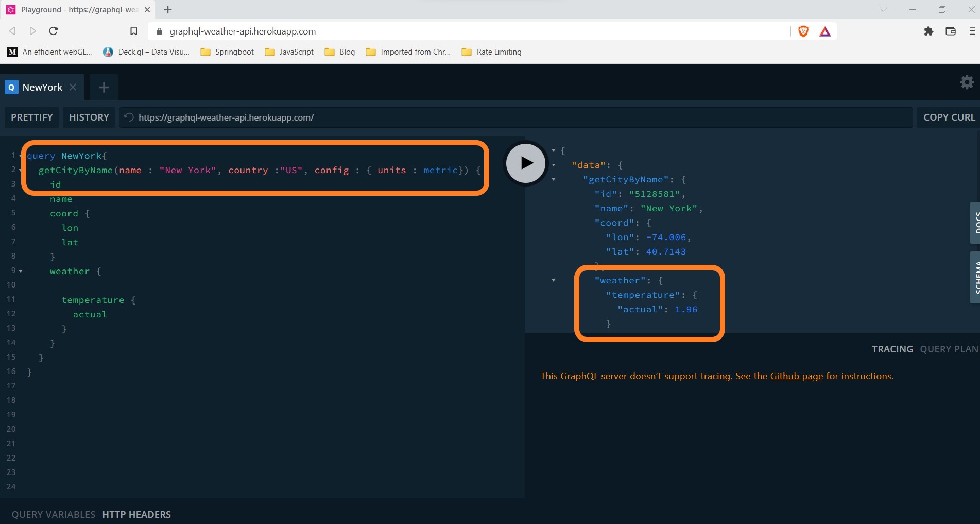Reload the browser page

[53, 31]
